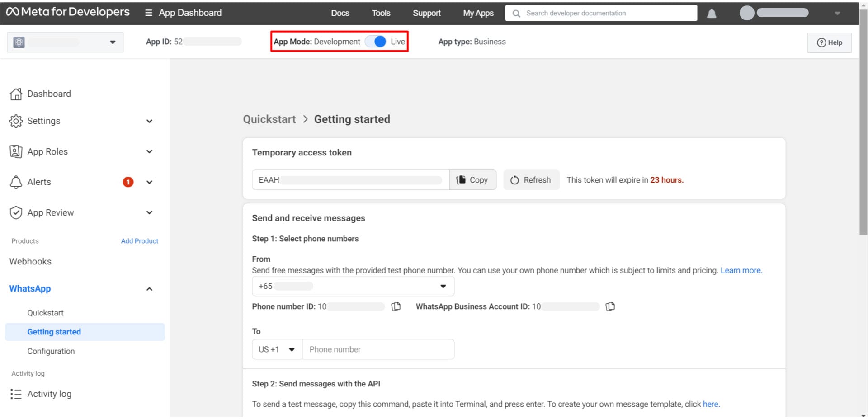Click the red alerts count badge
Screen dimensions: 868x419
pos(128,182)
